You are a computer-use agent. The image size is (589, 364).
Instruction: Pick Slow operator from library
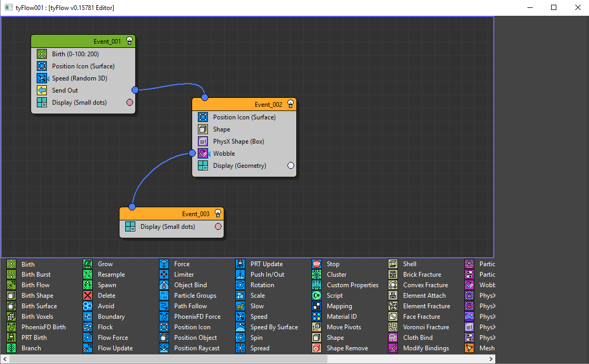(x=250, y=306)
